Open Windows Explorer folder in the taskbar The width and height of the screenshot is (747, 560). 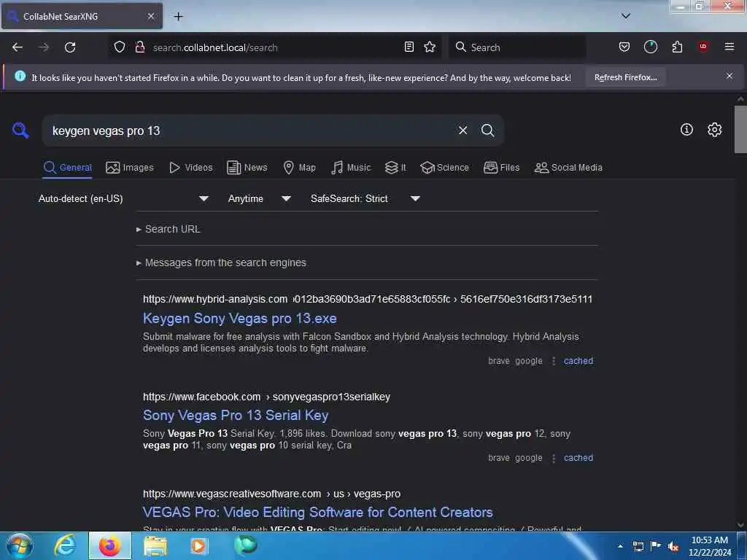click(x=155, y=545)
